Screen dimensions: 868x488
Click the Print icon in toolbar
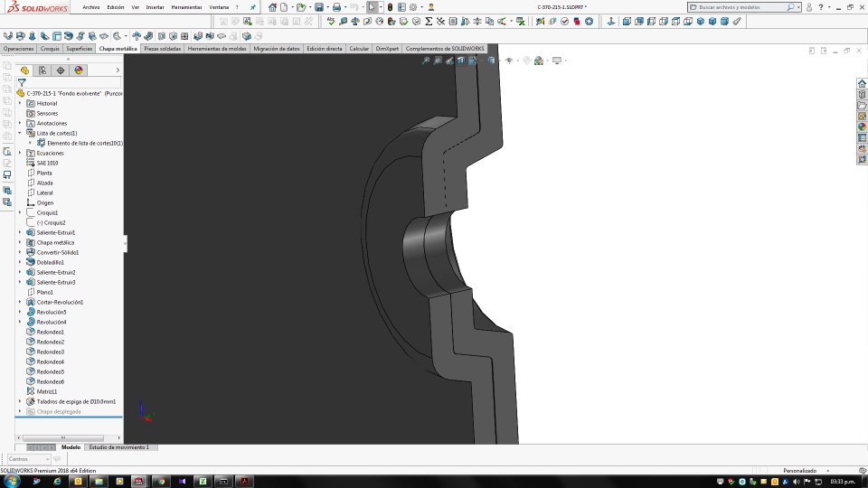click(x=338, y=7)
